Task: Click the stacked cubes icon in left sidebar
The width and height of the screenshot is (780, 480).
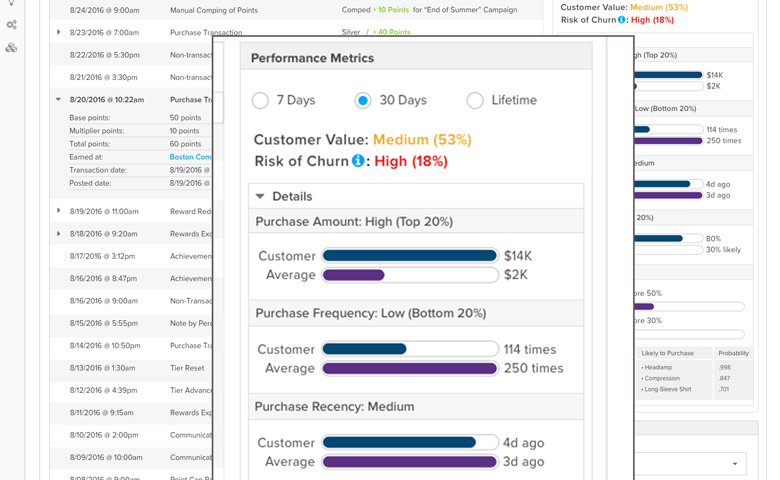Action: point(11,47)
